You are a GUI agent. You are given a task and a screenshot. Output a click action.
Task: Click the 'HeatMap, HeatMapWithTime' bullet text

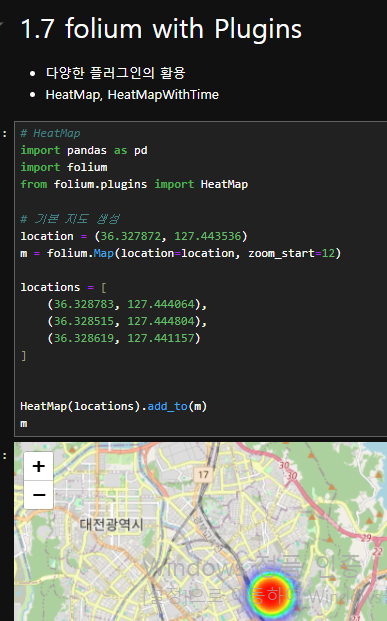click(x=132, y=95)
